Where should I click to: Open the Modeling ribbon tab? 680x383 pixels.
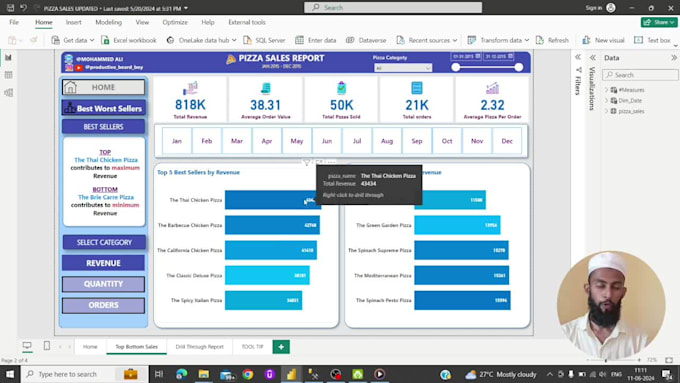pyautogui.click(x=108, y=22)
